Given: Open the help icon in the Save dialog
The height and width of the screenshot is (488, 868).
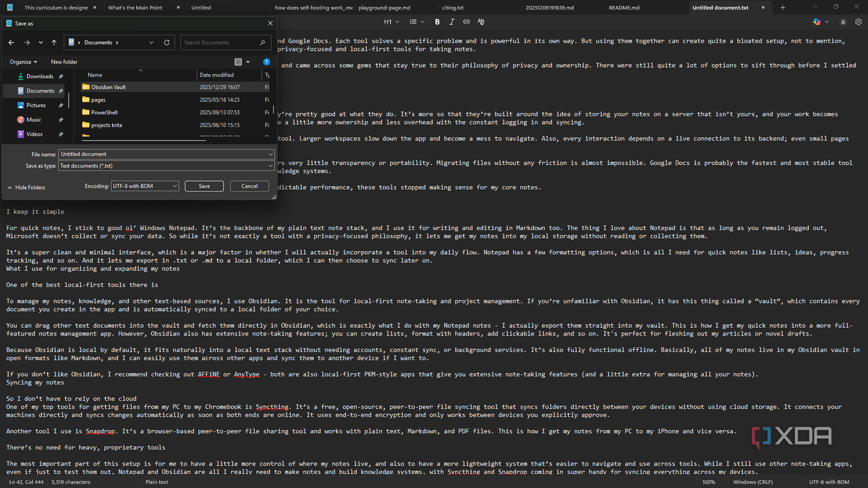Looking at the screenshot, I should coord(266,62).
